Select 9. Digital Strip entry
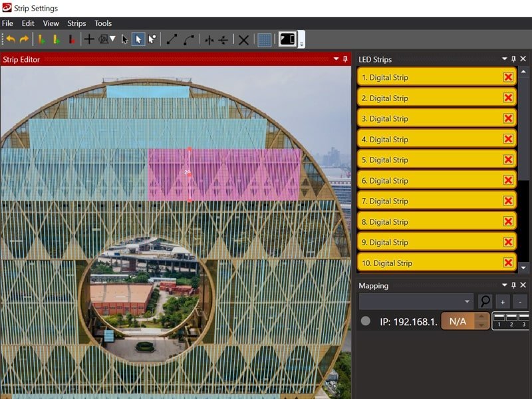532x399 pixels. [437, 242]
